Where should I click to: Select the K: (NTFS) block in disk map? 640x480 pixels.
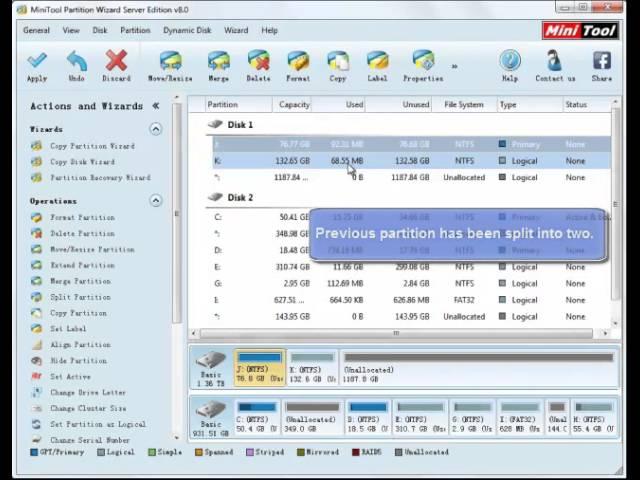coord(313,367)
